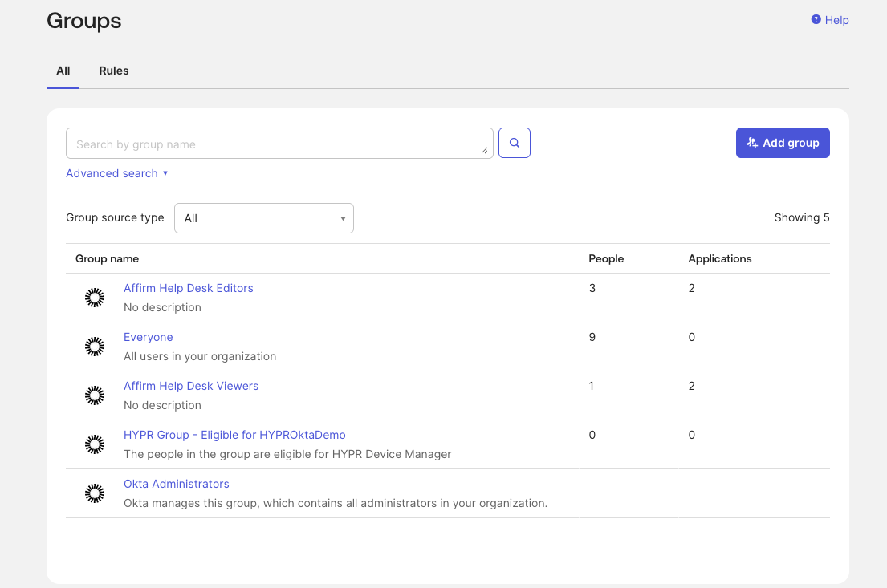Viewport: 887px width, 588px height.
Task: Open the Okta Administrators group
Action: click(177, 484)
